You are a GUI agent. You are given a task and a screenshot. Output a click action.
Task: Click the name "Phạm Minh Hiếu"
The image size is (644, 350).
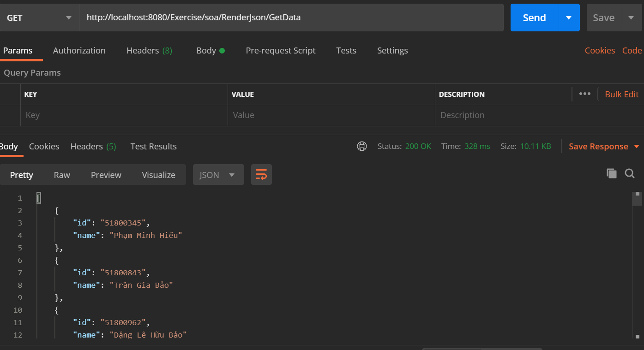pyautogui.click(x=146, y=235)
